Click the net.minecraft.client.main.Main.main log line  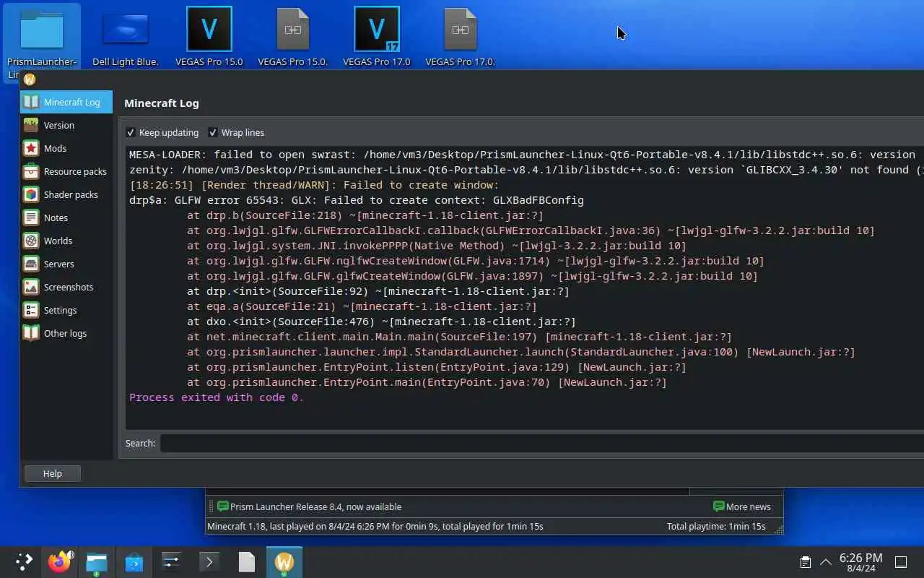tap(459, 337)
